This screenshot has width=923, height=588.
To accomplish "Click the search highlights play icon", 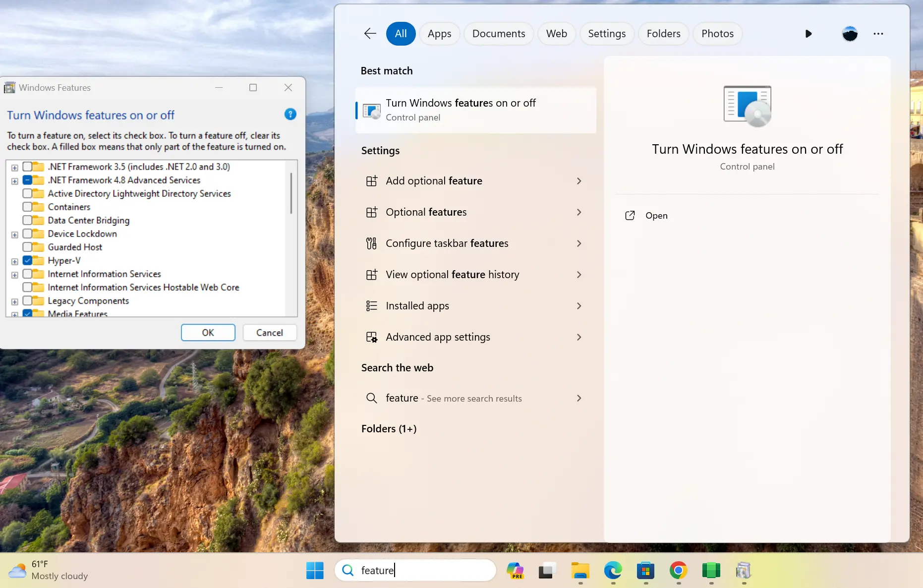I will coord(808,34).
